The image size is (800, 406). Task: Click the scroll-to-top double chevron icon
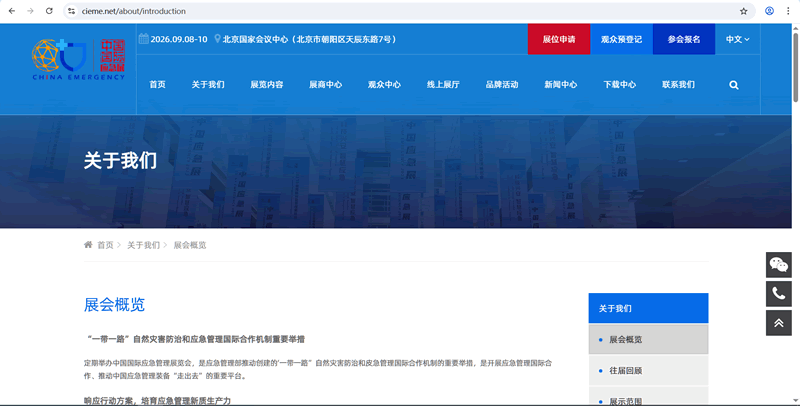point(778,322)
